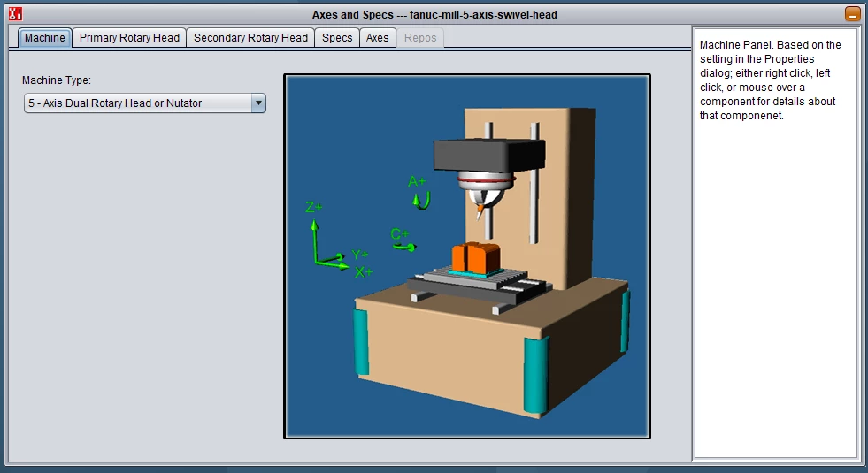Switch to the Specs tab
Screen dimensions: 868x473
tap(337, 38)
